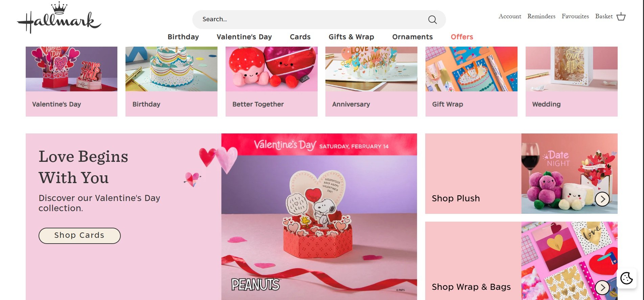The image size is (644, 300).
Task: Open Favourites link
Action: click(575, 16)
